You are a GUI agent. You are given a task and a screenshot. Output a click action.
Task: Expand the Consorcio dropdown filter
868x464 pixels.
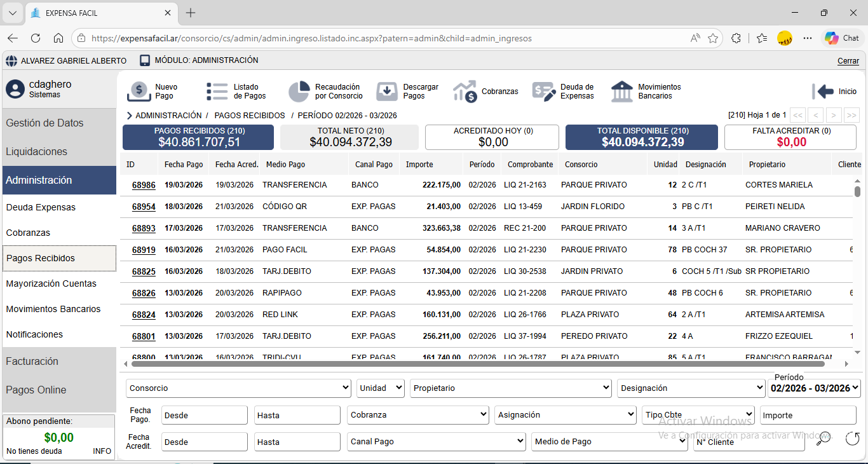[x=239, y=388]
